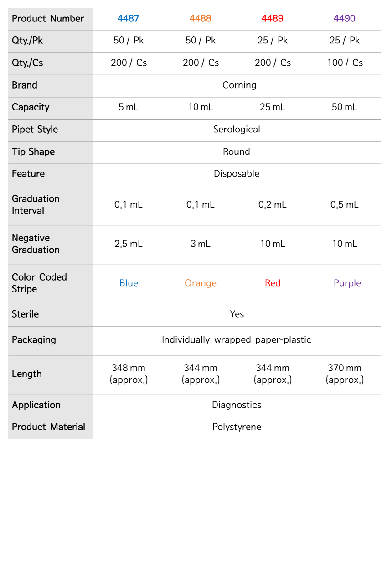Click the Polystyrene material value
392x584 pixels.
[237, 427]
